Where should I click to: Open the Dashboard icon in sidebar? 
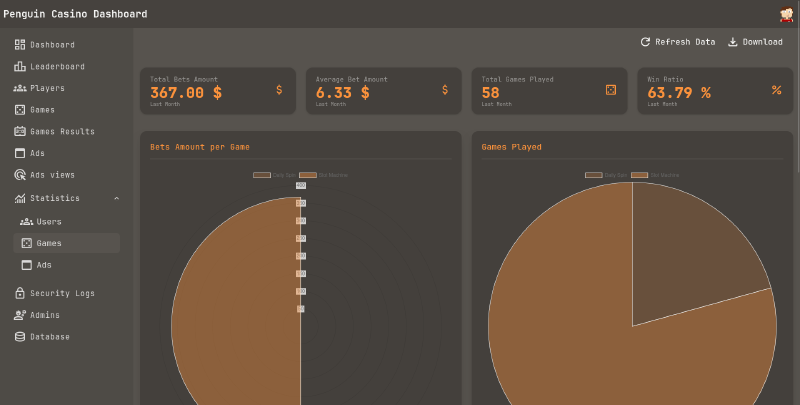click(20, 45)
